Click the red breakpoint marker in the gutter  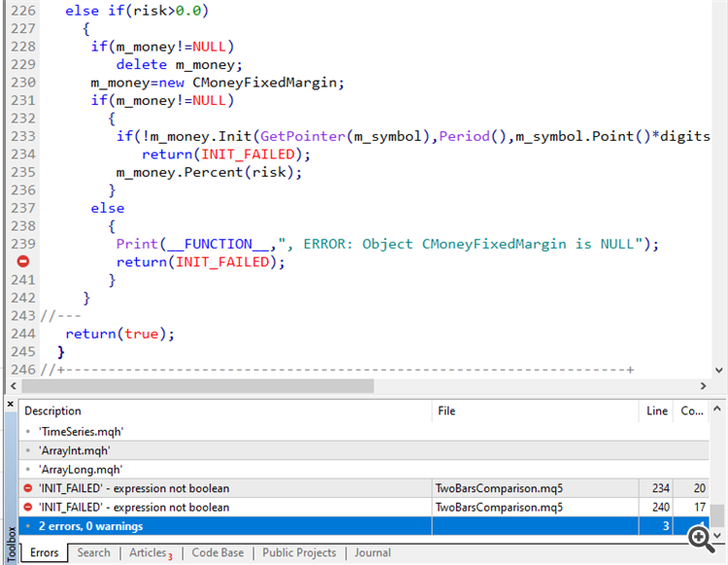pos(22,262)
